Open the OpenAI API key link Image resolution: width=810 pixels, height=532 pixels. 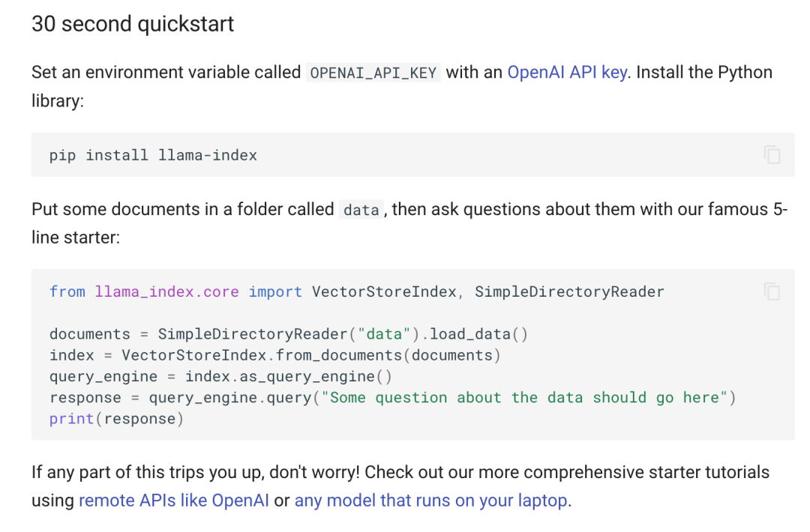click(567, 73)
